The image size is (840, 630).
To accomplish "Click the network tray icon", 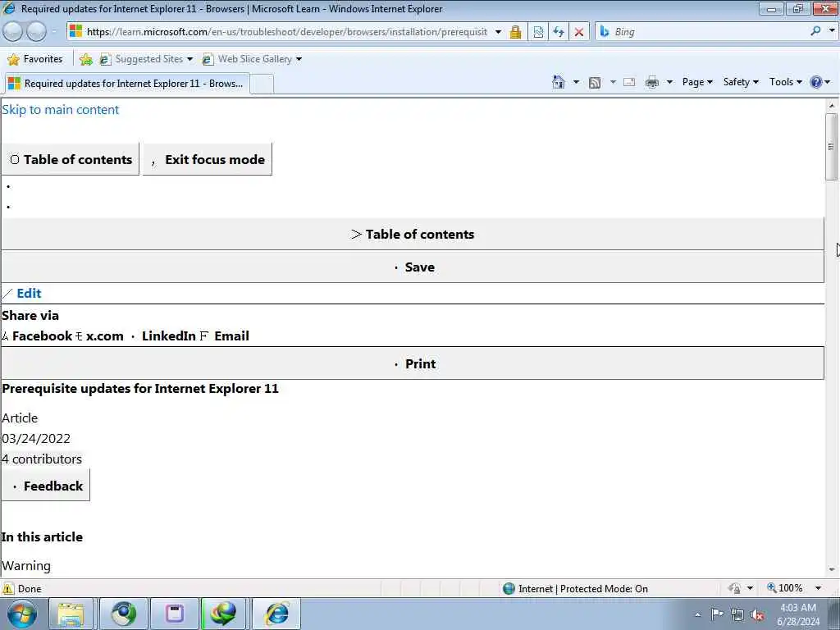I will [x=737, y=615].
